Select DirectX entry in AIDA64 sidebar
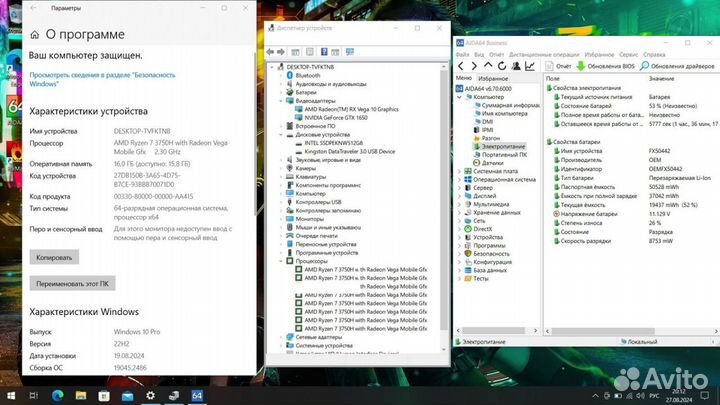The image size is (720, 405). (483, 229)
